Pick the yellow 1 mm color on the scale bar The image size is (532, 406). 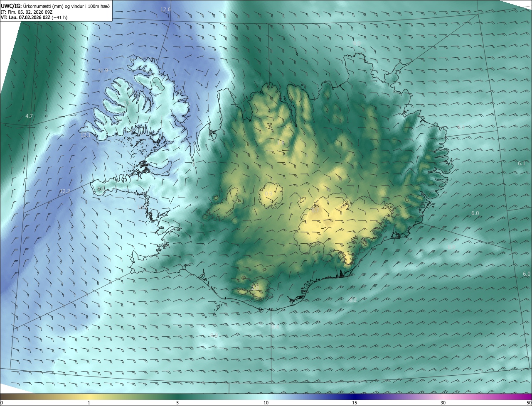[x=89, y=397]
